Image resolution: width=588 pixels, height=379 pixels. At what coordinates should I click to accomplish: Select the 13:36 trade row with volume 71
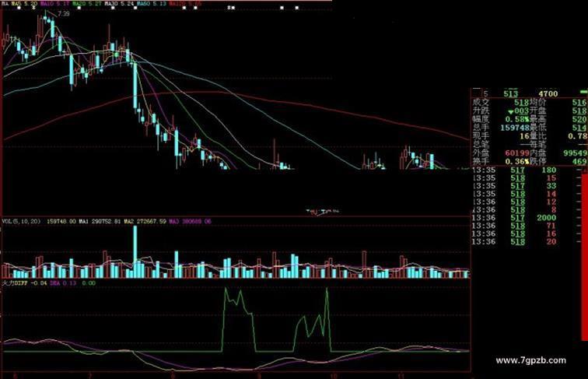(x=515, y=226)
